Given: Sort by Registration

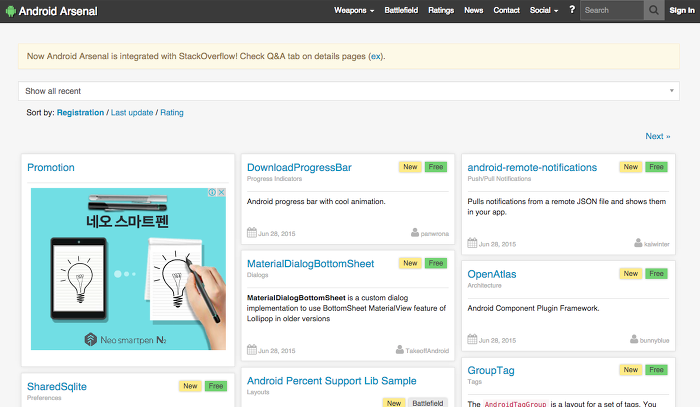Looking at the screenshot, I should 80,112.
